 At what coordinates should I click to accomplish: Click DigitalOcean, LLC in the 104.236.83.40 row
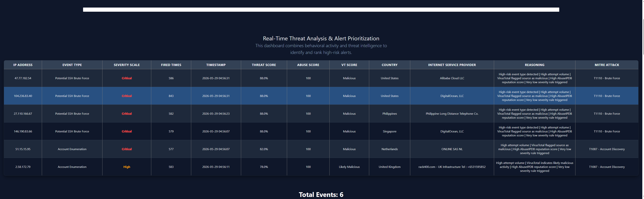coord(452,96)
